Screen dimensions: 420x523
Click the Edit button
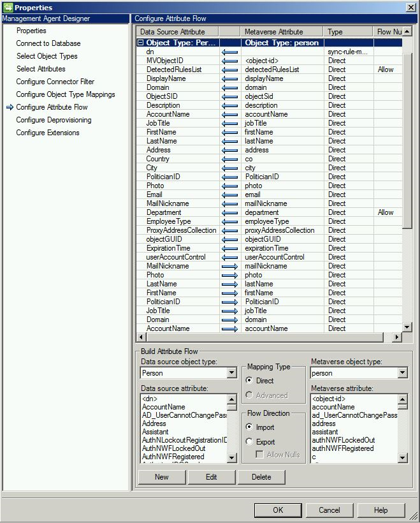click(212, 477)
